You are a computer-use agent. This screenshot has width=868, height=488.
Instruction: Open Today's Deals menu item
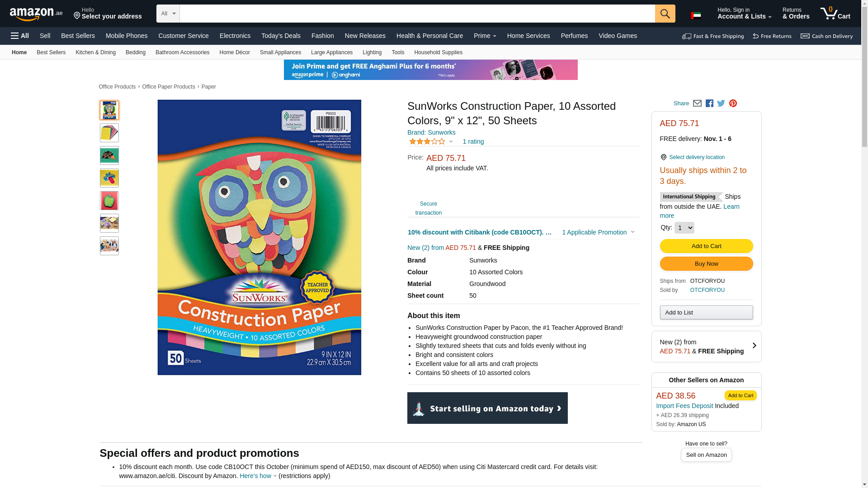pos(281,36)
